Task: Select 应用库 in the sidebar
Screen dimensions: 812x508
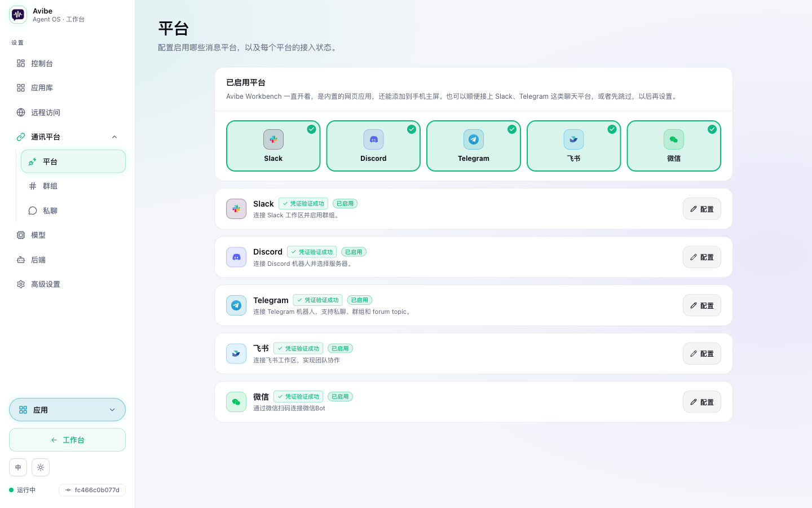Action: 67,88
